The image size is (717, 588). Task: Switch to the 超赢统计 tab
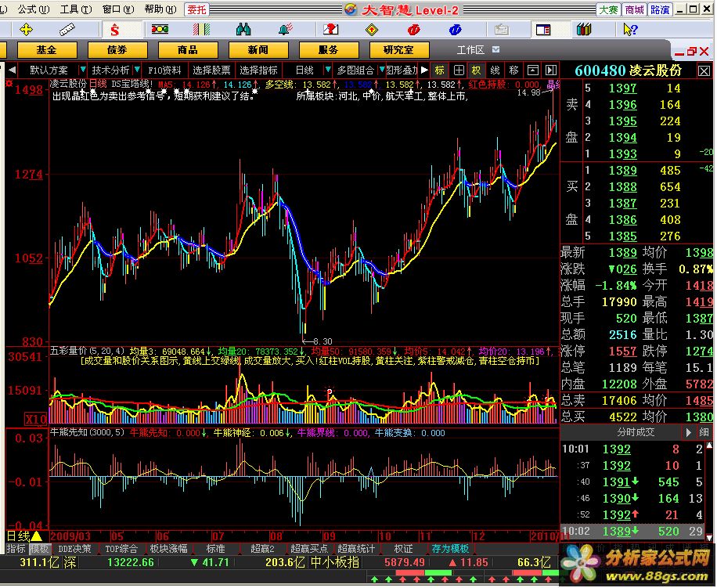(356, 549)
